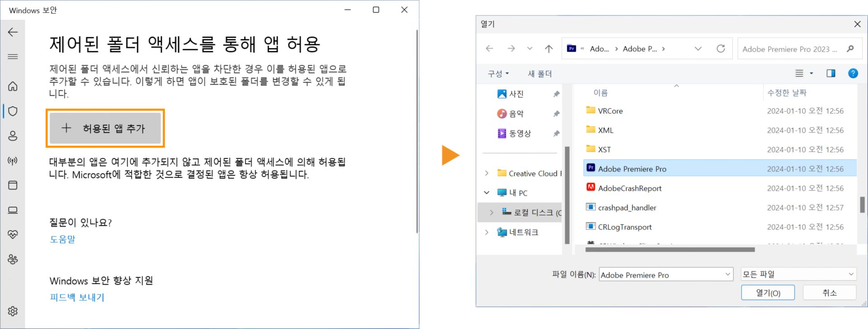Open Family options icon in sidebar

(x=13, y=259)
